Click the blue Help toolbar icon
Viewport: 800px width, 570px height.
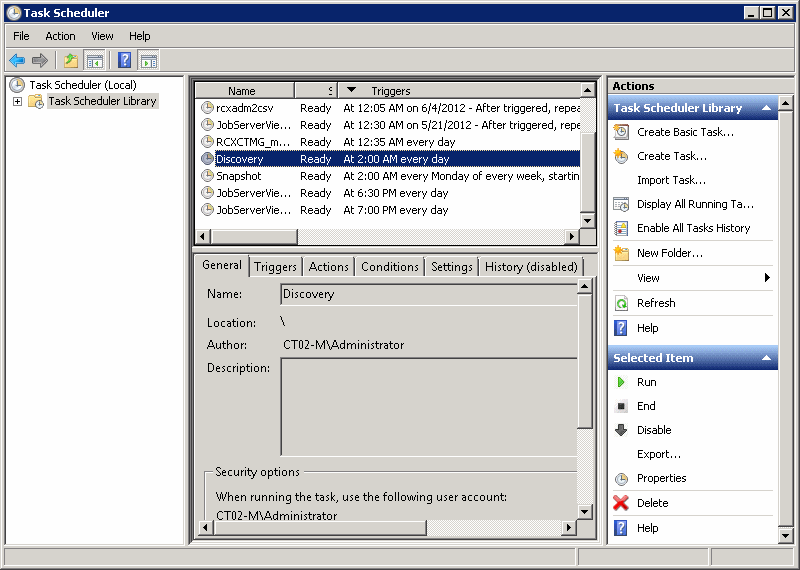125,60
